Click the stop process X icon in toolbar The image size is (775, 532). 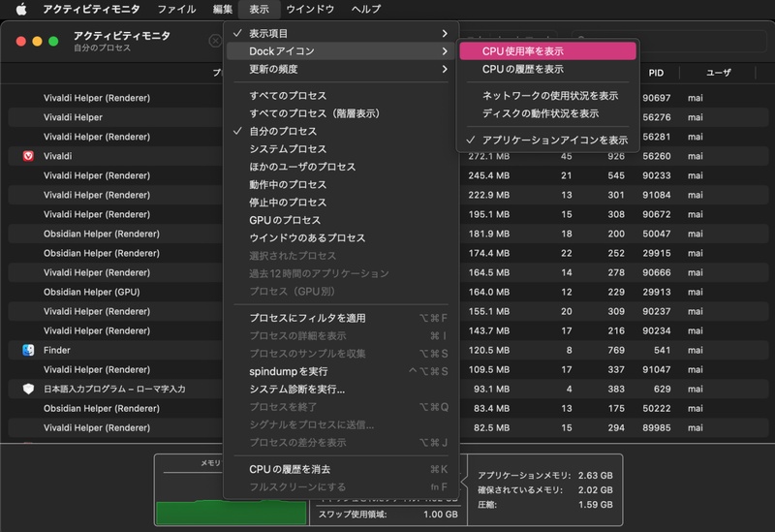point(215,41)
